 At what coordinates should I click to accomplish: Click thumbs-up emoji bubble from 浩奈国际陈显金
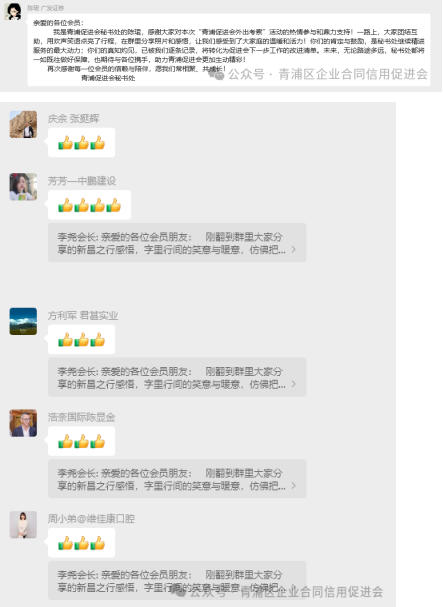[81, 441]
